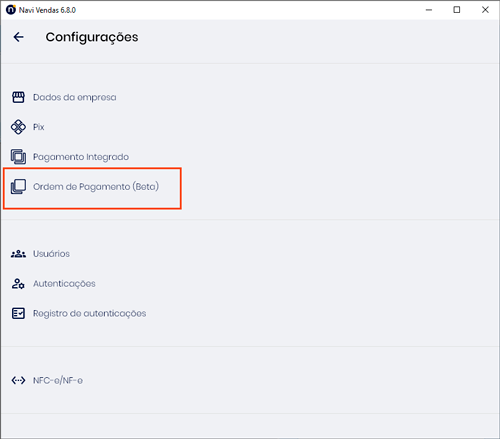The width and height of the screenshot is (500, 439).
Task: Select Pagamento Integrado option
Action: pyautogui.click(x=81, y=157)
